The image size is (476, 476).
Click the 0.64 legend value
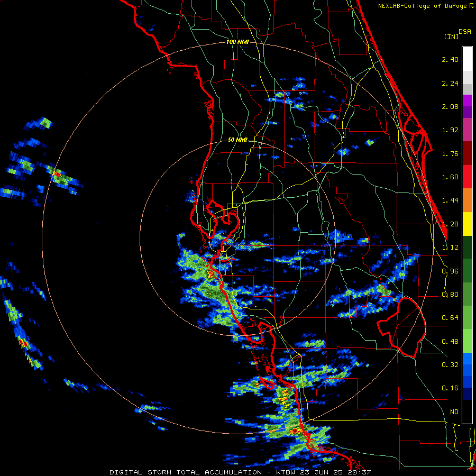pos(450,318)
